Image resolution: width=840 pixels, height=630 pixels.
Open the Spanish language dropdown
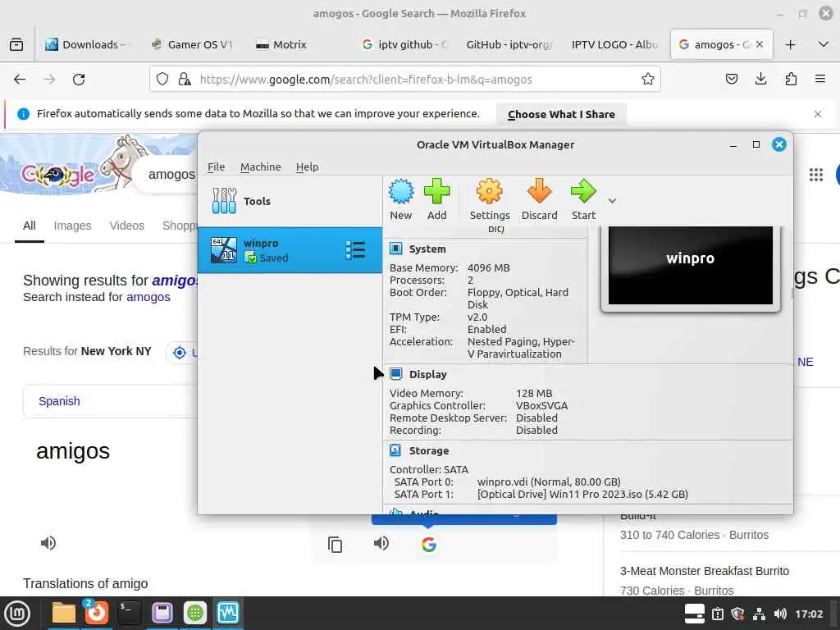(x=111, y=401)
